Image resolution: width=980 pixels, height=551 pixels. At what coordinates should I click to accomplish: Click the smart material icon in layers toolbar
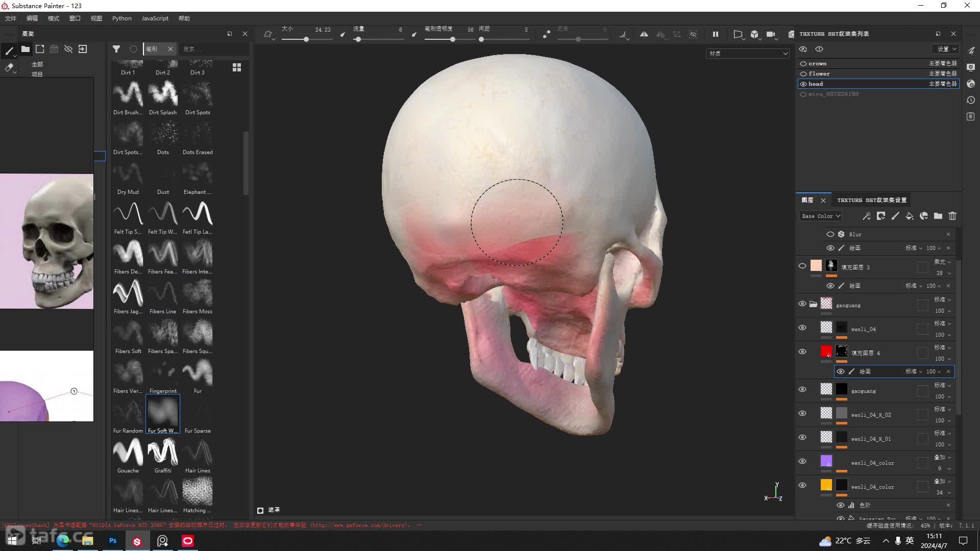pos(924,216)
